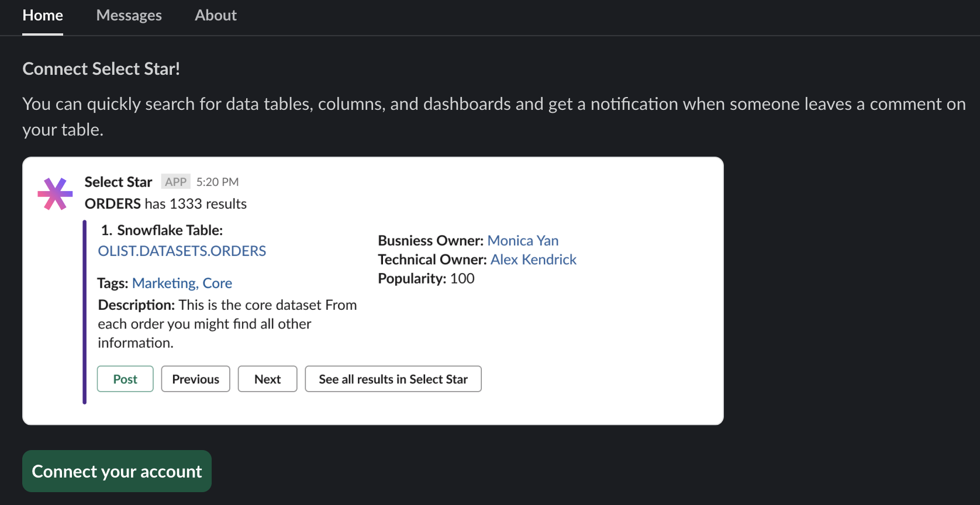Click Next to view next result

[x=267, y=379]
